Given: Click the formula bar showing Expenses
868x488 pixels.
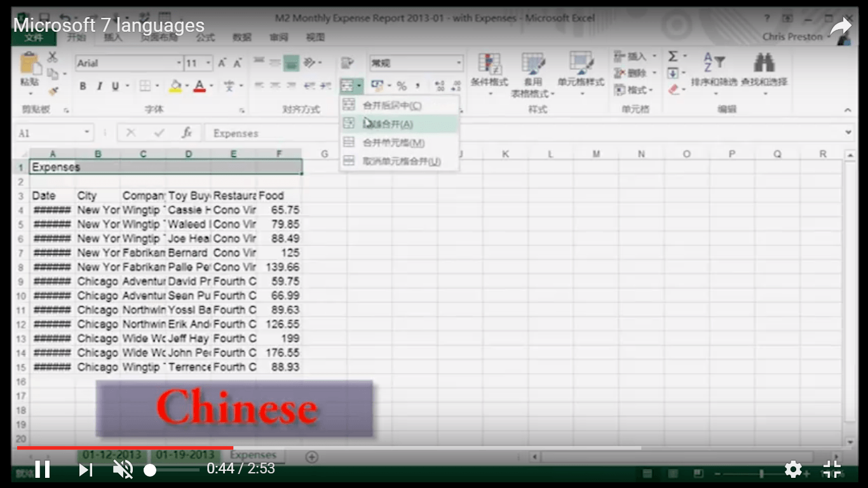Looking at the screenshot, I should pyautogui.click(x=524, y=133).
